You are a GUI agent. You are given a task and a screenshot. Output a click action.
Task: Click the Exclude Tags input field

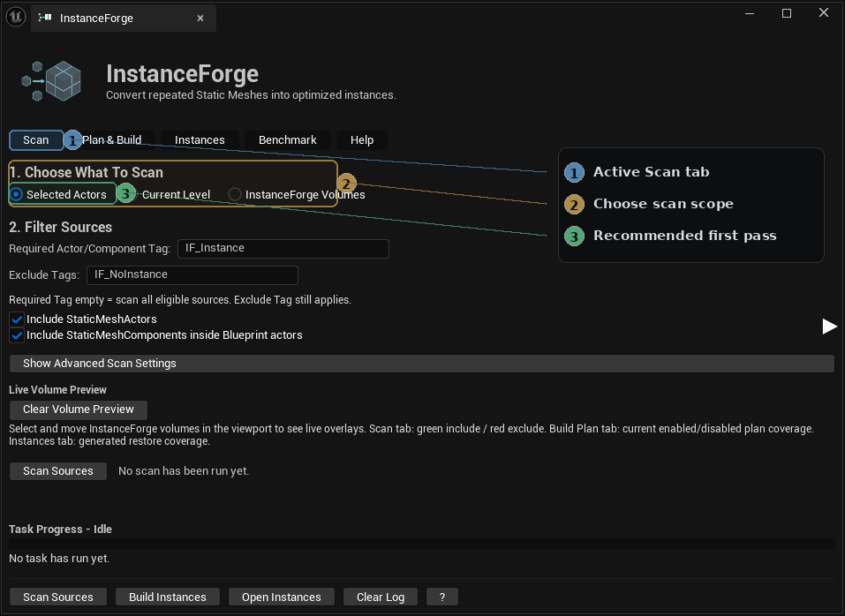tap(192, 274)
